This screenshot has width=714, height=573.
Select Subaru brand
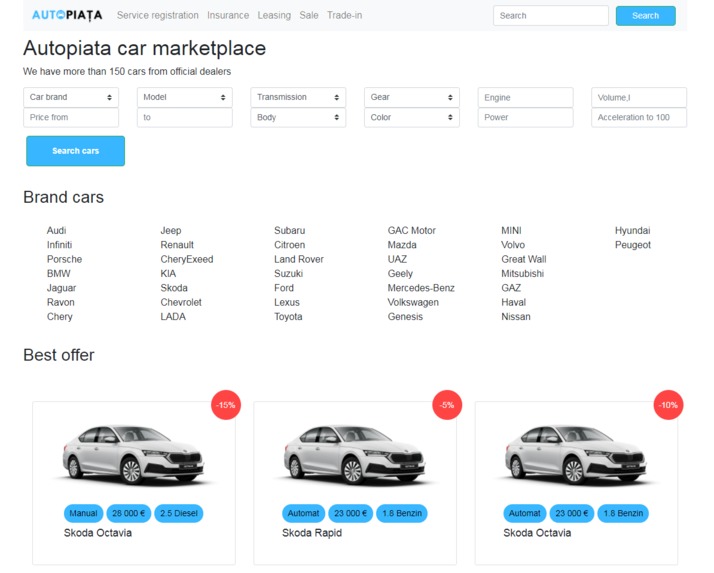click(x=290, y=230)
